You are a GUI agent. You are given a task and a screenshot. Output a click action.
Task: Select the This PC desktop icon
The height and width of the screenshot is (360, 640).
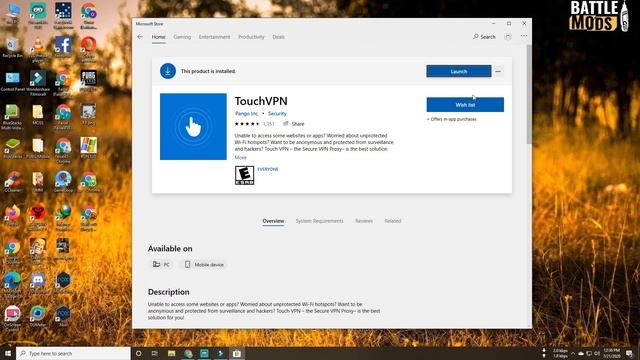12,14
